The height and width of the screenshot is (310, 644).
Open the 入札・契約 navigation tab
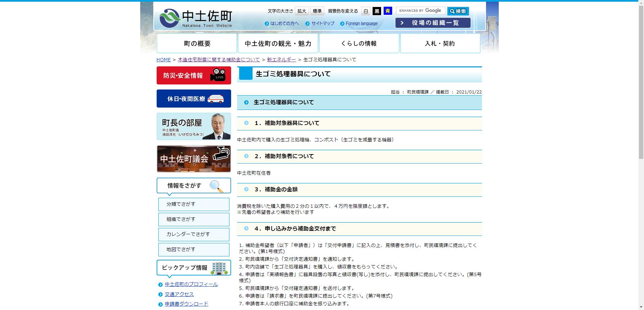pos(440,43)
